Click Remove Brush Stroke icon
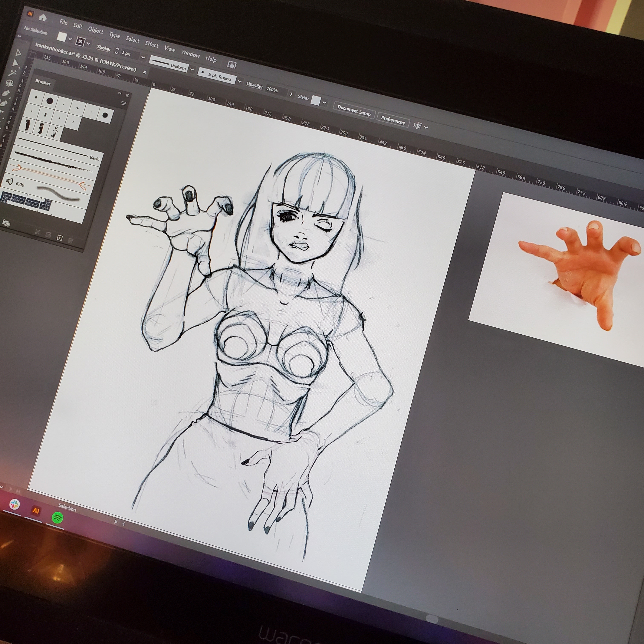The image size is (644, 644). pos(37,232)
